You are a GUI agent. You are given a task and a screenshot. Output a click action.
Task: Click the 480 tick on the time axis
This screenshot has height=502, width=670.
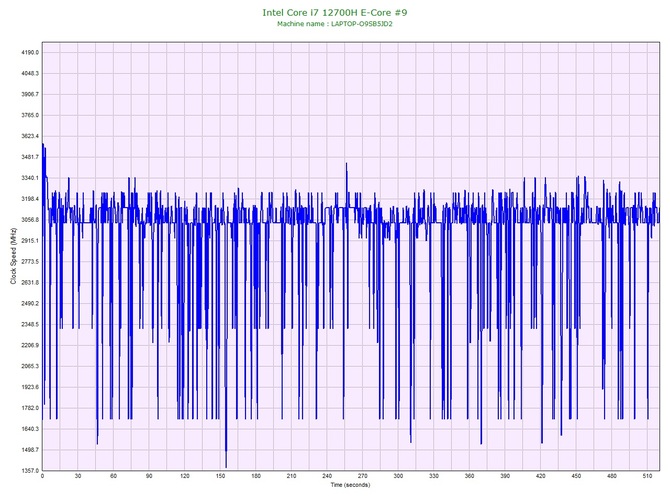point(612,476)
